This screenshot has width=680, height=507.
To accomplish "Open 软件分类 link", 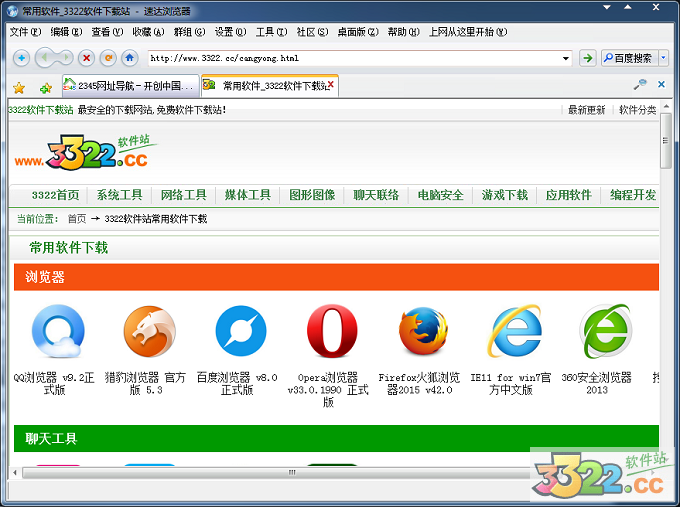I will (x=638, y=110).
